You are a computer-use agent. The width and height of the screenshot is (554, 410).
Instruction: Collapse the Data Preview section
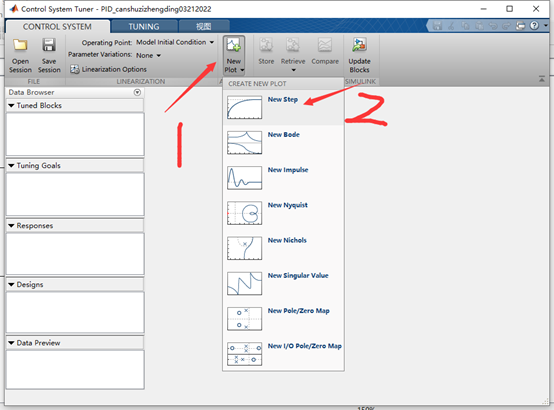click(x=11, y=343)
